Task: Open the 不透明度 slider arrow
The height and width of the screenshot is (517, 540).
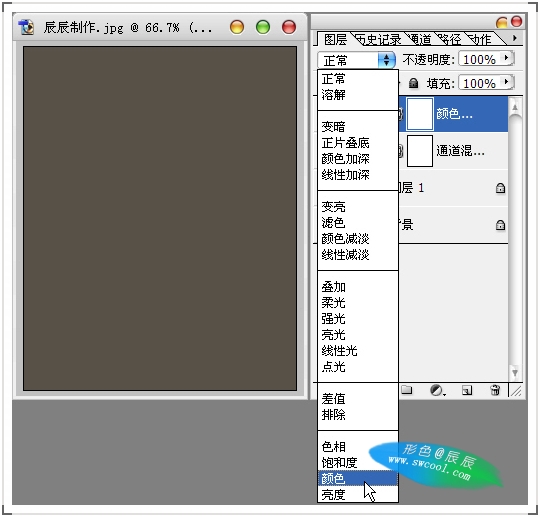Action: click(507, 58)
